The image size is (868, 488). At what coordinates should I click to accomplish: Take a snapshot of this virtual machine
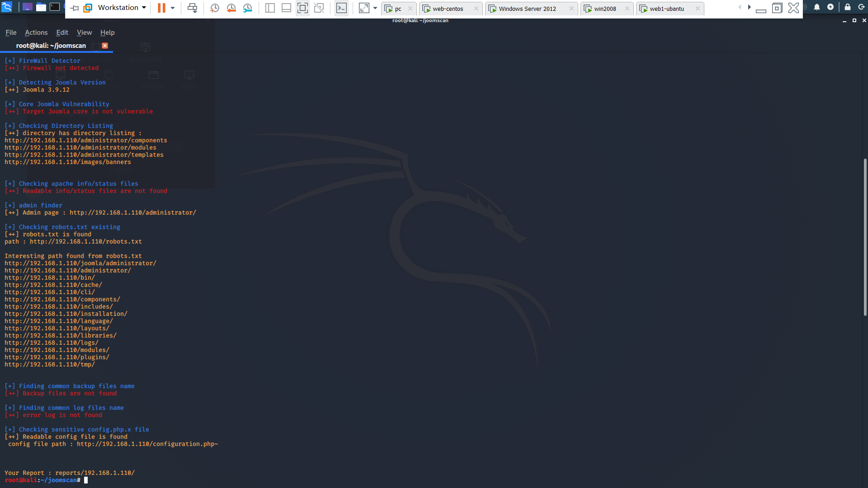215,8
